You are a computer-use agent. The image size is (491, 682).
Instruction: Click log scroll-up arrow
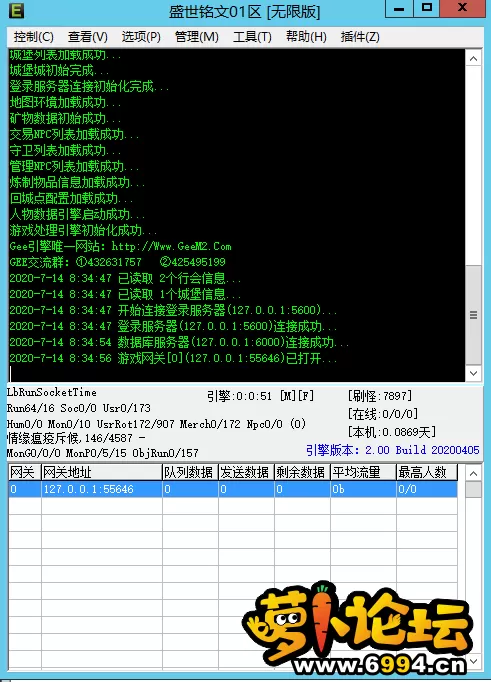coord(474,58)
